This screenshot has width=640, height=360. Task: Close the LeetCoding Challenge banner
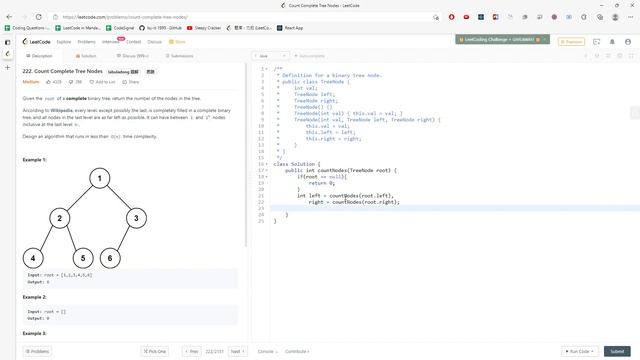point(544,40)
